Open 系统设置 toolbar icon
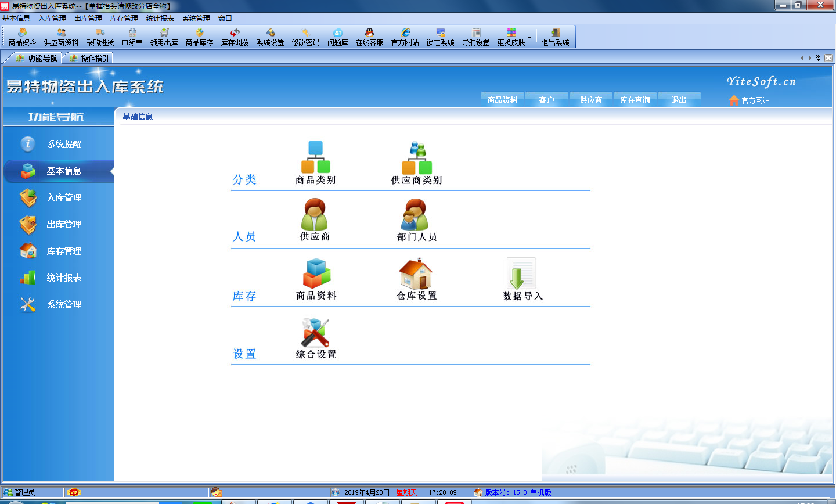This screenshot has width=836, height=504. (271, 37)
